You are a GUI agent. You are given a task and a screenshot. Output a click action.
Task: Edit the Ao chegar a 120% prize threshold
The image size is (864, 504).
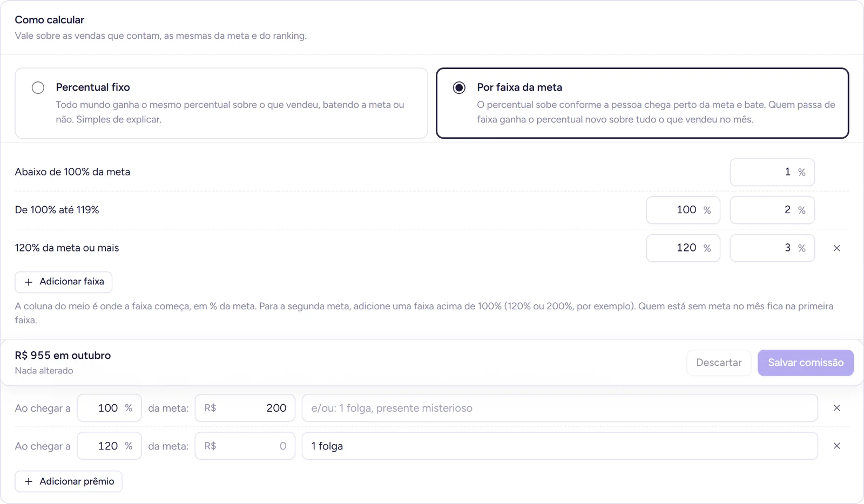(109, 446)
